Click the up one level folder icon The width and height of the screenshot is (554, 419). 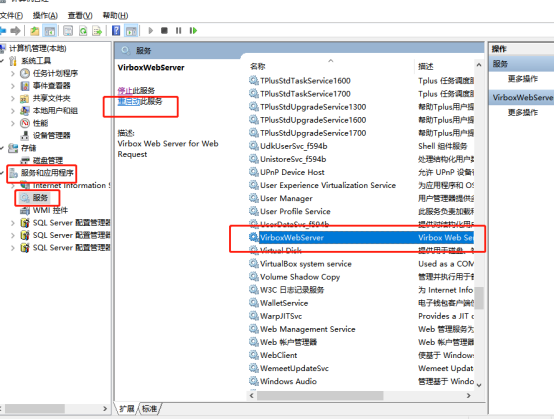click(35, 31)
